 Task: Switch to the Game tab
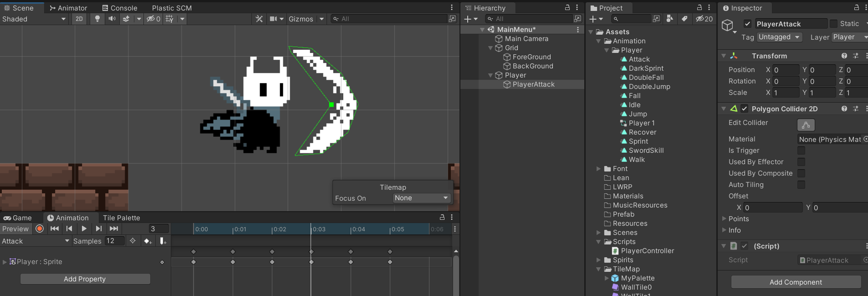pyautogui.click(x=18, y=218)
